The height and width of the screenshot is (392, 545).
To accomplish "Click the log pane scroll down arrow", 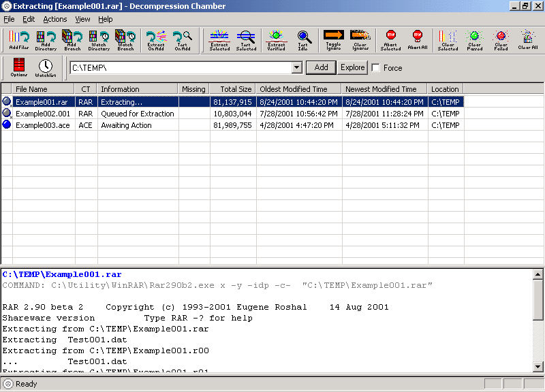I will [x=538, y=366].
